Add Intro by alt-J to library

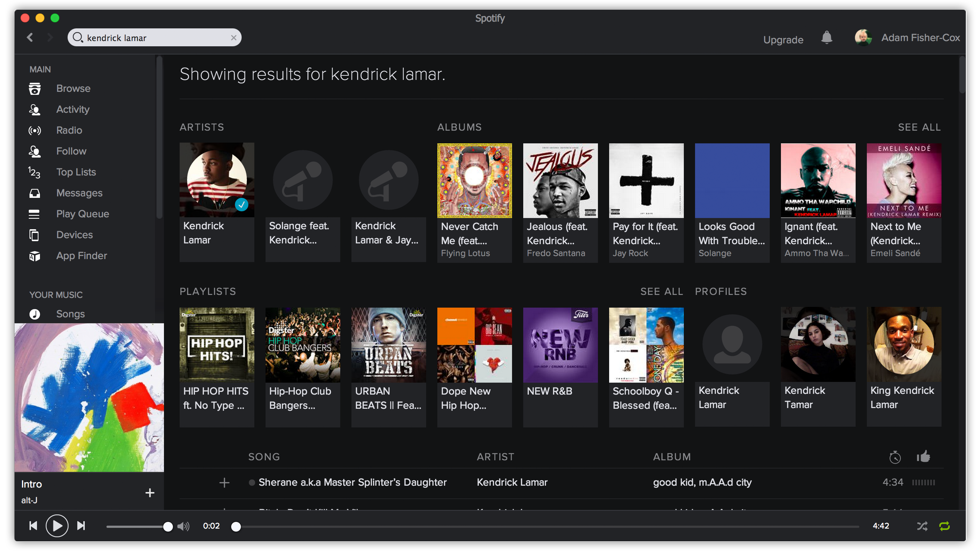(150, 493)
